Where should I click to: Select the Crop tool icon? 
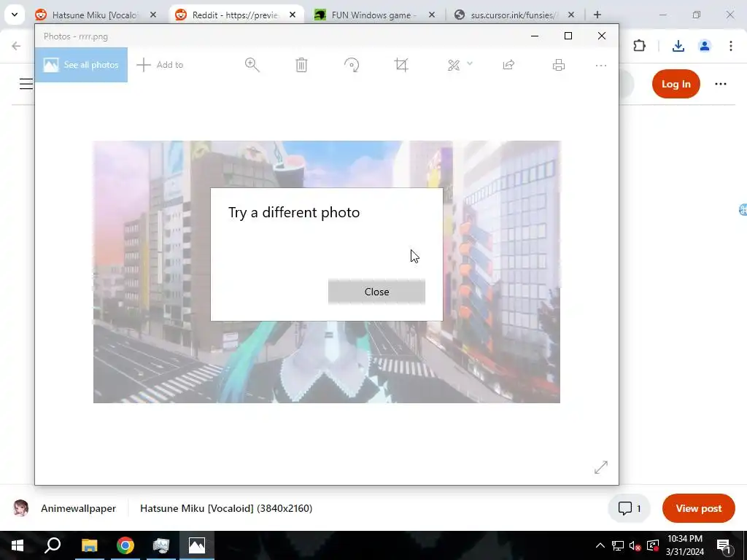(x=402, y=65)
